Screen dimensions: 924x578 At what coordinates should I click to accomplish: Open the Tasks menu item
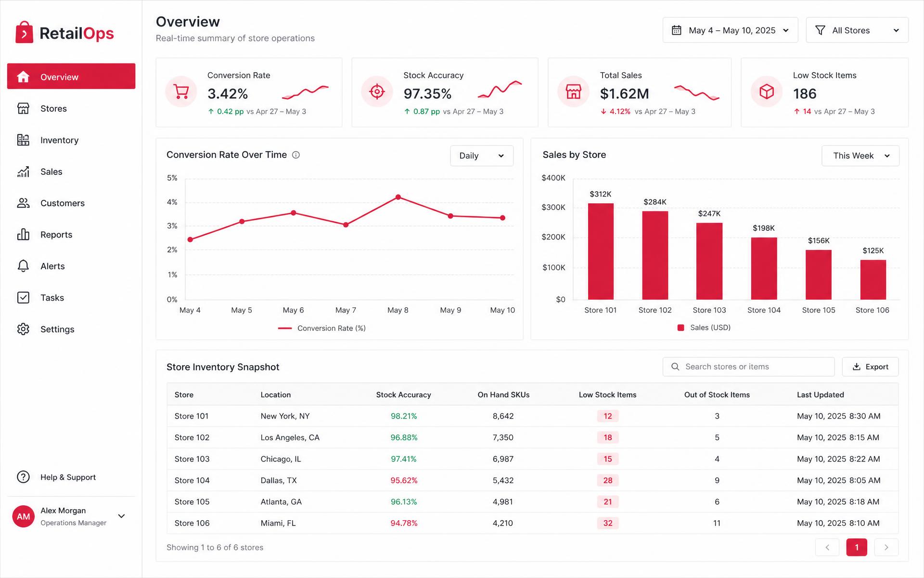pyautogui.click(x=71, y=298)
